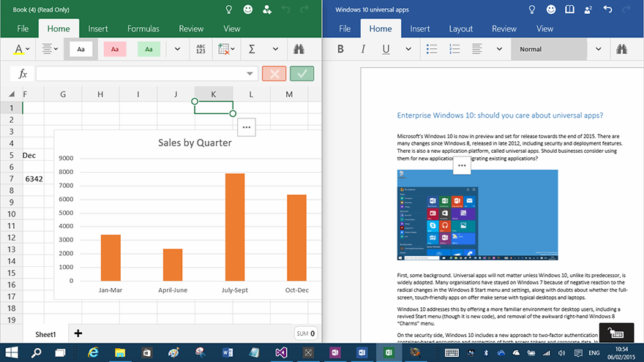644x362 pixels.
Task: Open the Layout tab in Word
Action: (x=460, y=29)
